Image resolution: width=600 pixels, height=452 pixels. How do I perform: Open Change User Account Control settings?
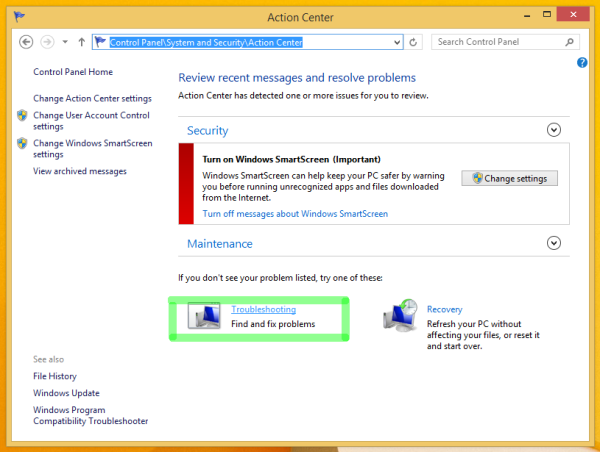coord(91,121)
